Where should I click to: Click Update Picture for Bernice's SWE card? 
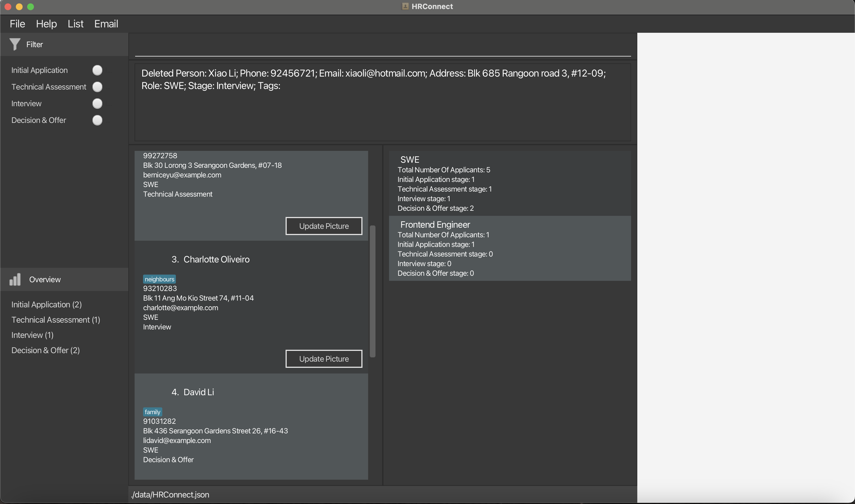(x=323, y=226)
